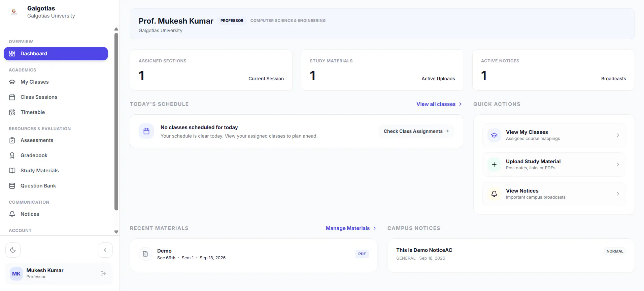Select Gradebook in the sidebar
The width and height of the screenshot is (644, 291).
(x=56, y=155)
